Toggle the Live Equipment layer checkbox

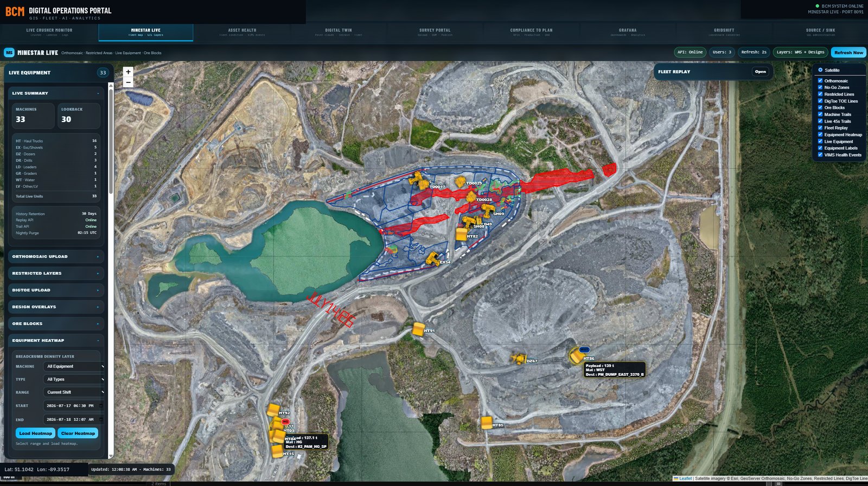click(820, 141)
